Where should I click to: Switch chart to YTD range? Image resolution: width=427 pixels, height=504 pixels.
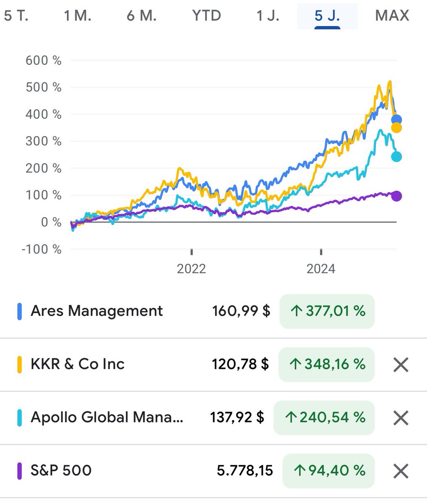tap(206, 16)
